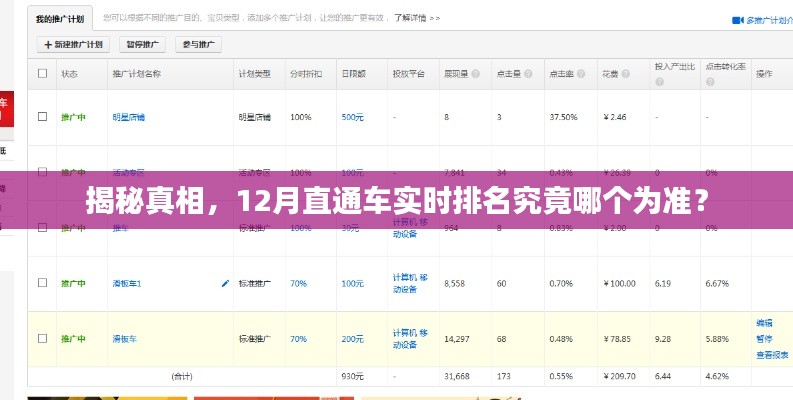793x400 pixels.
Task: Click the 500元 daily budget value
Action: [352, 117]
